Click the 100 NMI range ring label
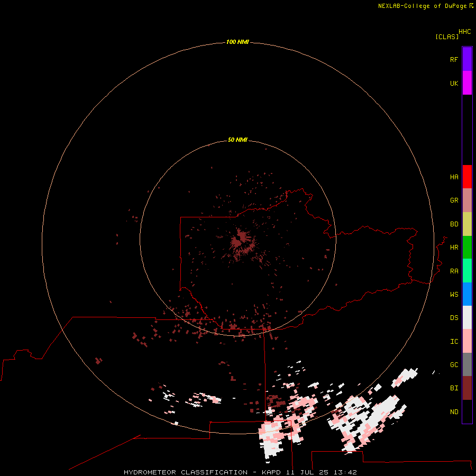The image size is (476, 476). 237,42
